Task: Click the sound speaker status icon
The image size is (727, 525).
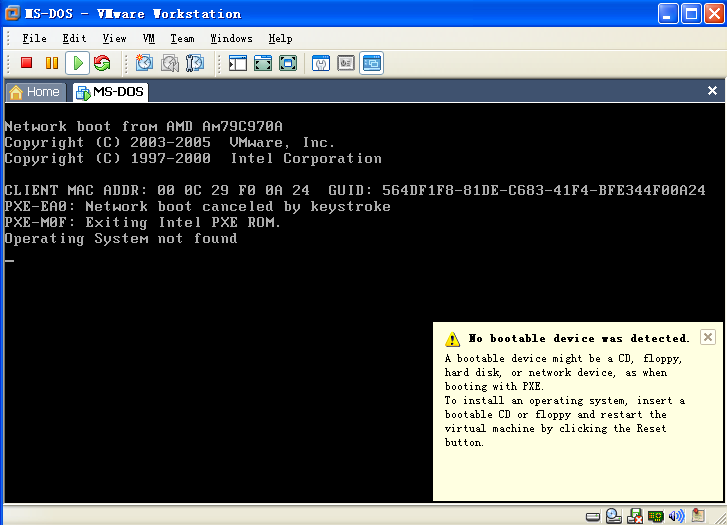Action: tap(676, 516)
